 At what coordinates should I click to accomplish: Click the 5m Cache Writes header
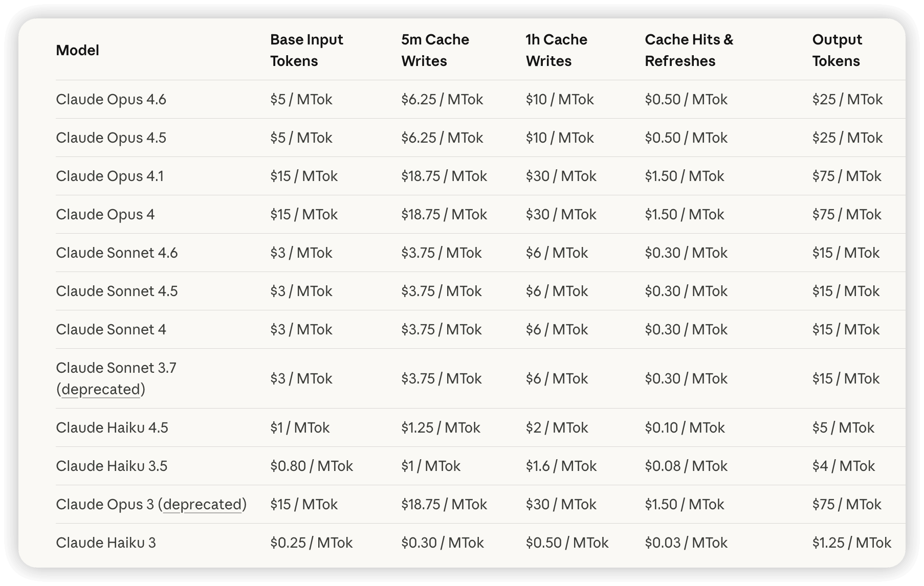(435, 50)
